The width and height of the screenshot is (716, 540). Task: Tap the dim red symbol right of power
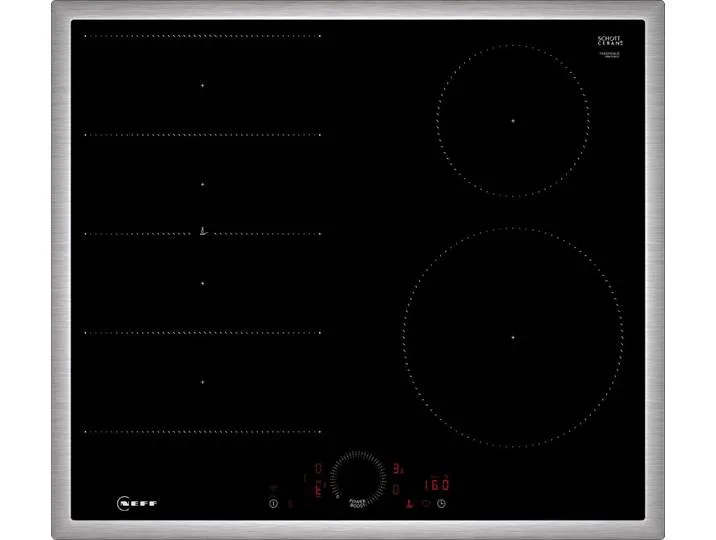(290, 503)
